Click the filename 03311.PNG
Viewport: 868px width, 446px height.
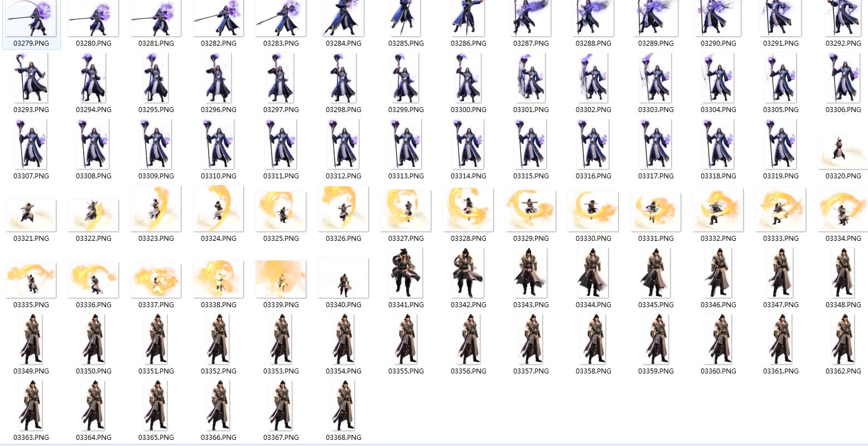point(281,176)
